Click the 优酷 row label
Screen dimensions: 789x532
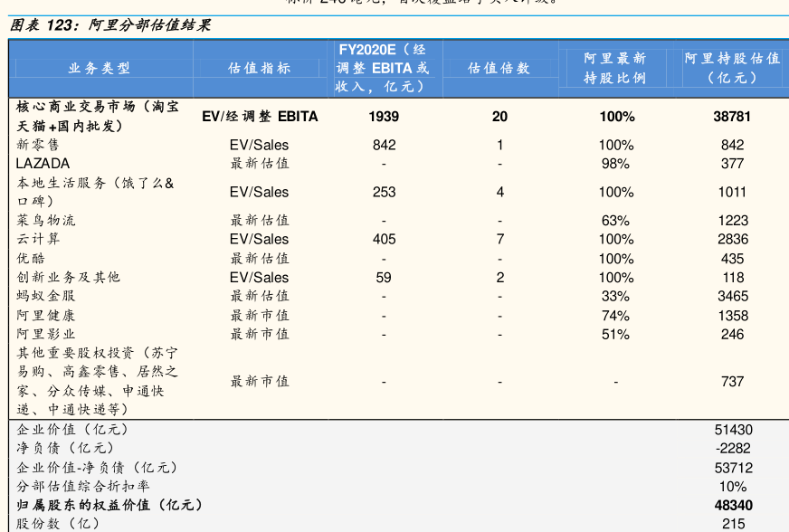[x=31, y=259]
